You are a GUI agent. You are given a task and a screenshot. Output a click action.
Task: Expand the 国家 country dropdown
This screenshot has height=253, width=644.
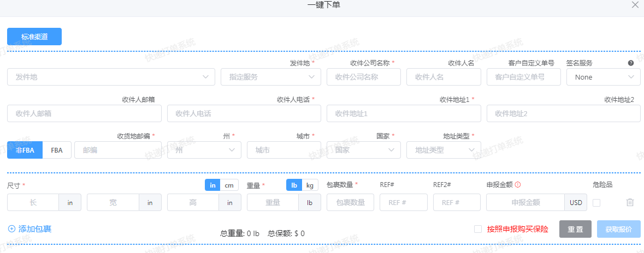pos(363,150)
